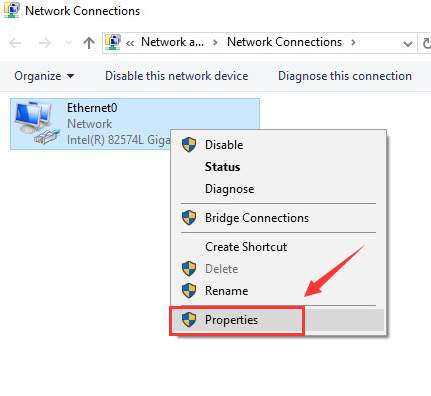Click the shield icon next to Rename
Screen dimensions: 431x396
click(x=189, y=291)
